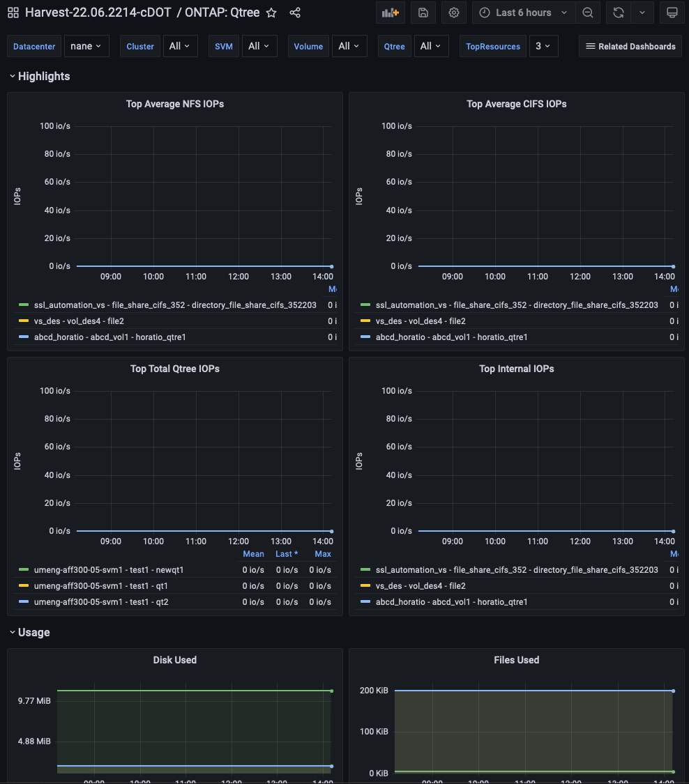Screen dimensions: 689x784
Task: Open dashboard settings gear
Action: click(454, 13)
